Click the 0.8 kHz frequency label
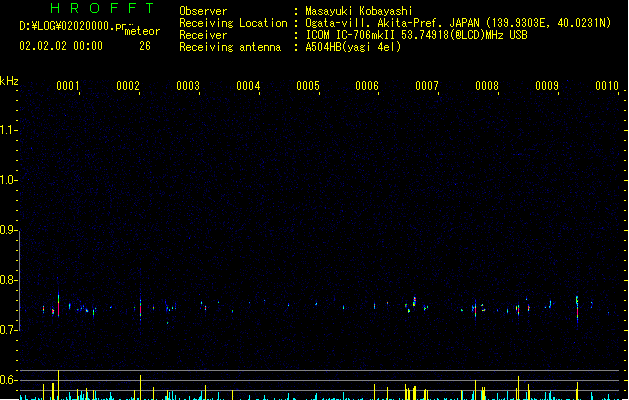Viewport: 629px width, 400px height. pyautogui.click(x=7, y=280)
